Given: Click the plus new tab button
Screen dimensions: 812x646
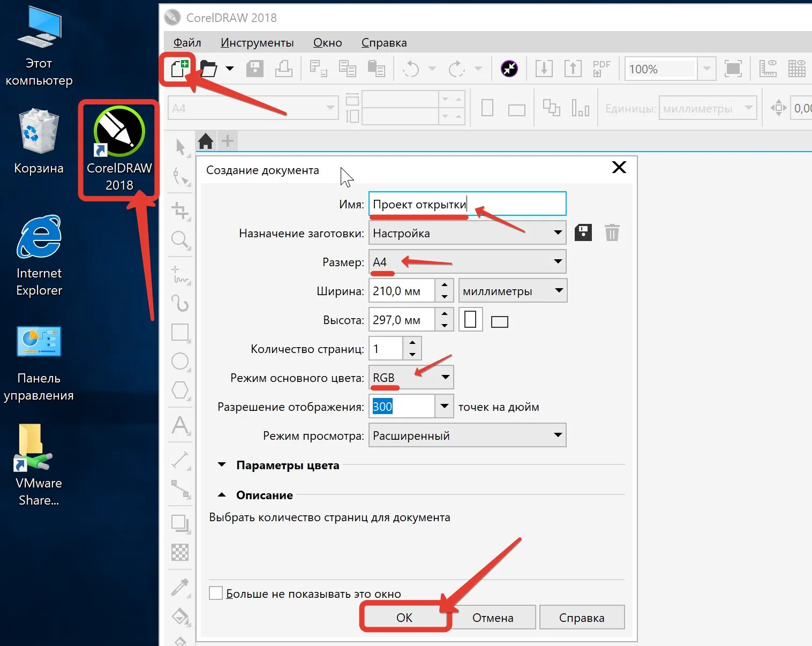Looking at the screenshot, I should tap(228, 141).
